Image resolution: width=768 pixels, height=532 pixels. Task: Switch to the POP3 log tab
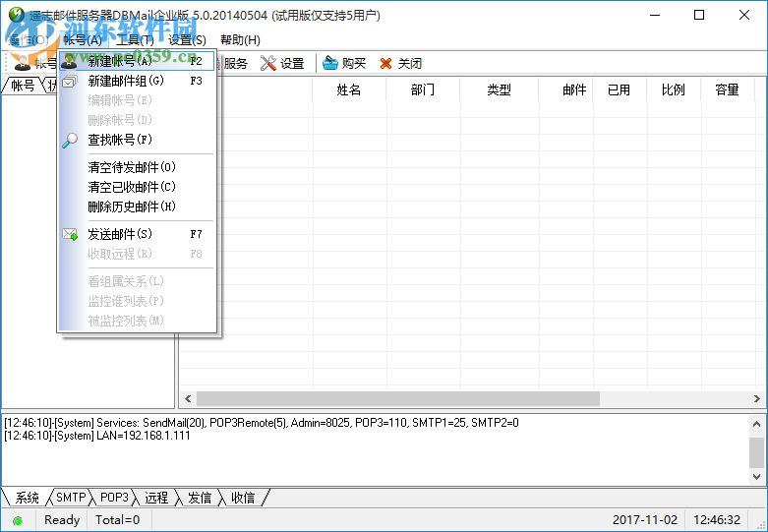click(x=114, y=498)
